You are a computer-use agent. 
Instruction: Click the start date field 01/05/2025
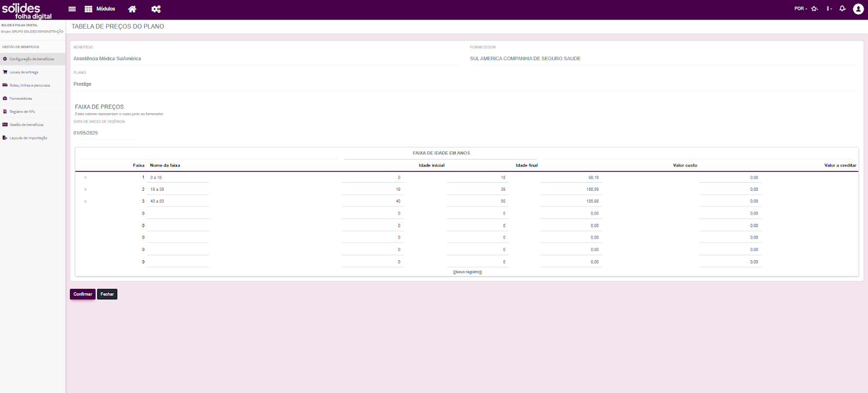point(104,133)
